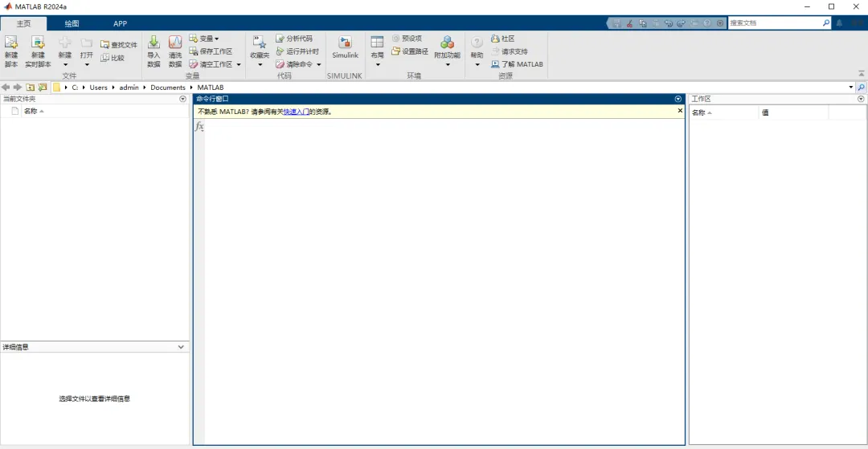Click the fx function browser icon
The image size is (868, 449).
click(199, 127)
